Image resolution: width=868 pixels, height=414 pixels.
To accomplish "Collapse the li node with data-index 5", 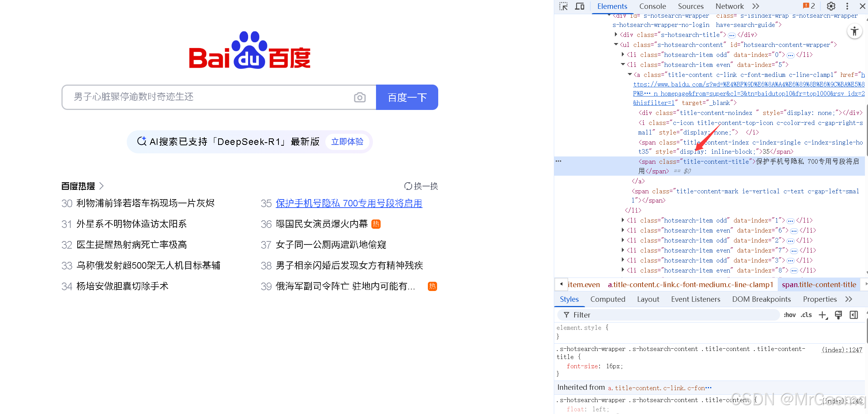I will click(623, 65).
